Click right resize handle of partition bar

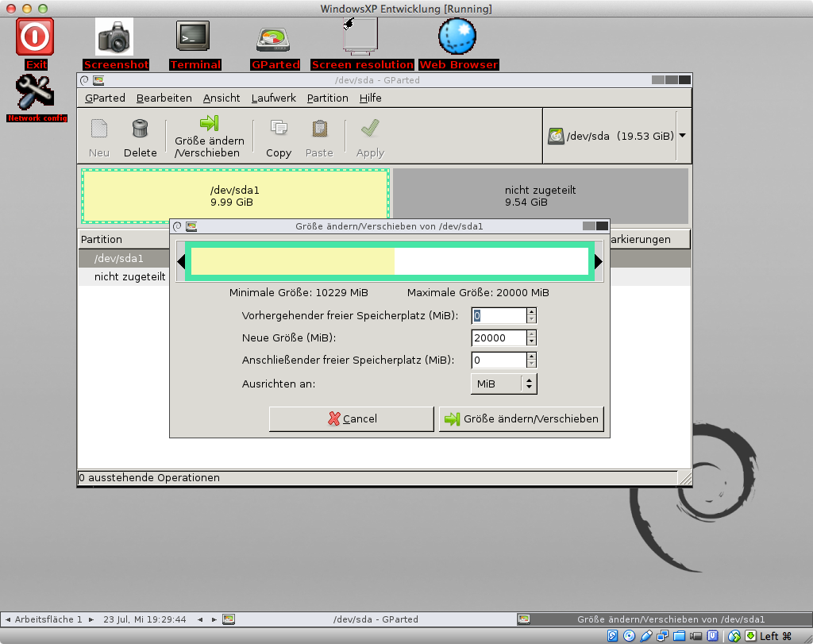(598, 261)
